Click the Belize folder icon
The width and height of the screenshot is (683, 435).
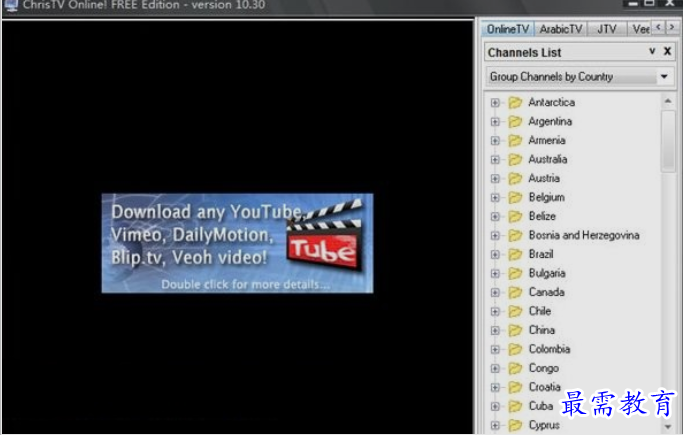[x=515, y=216]
